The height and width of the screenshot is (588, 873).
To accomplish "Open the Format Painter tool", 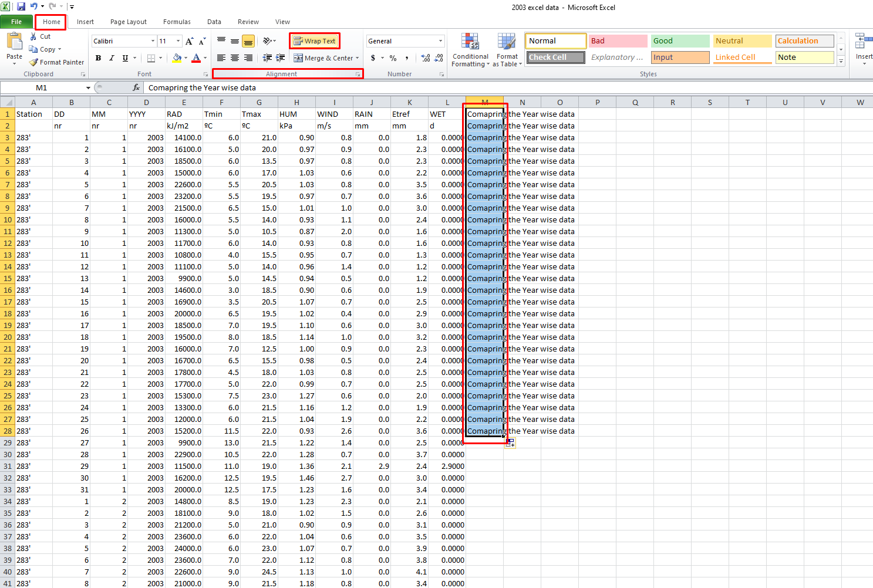I will click(56, 62).
